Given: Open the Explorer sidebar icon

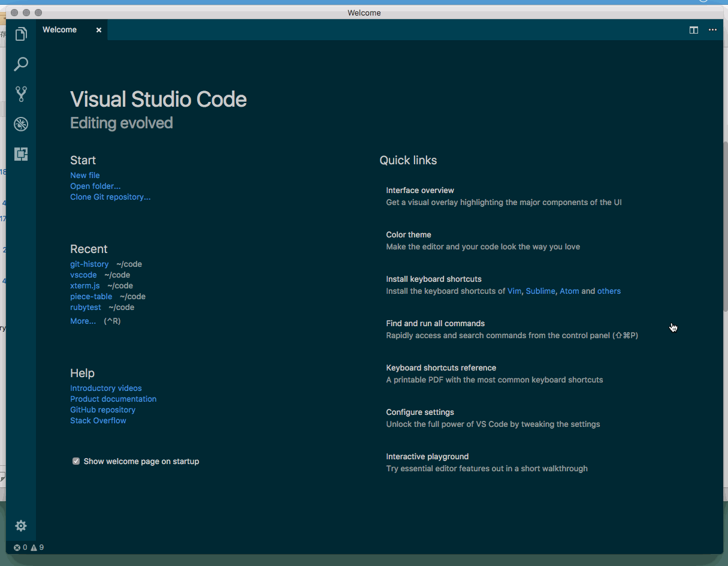Looking at the screenshot, I should point(21,34).
